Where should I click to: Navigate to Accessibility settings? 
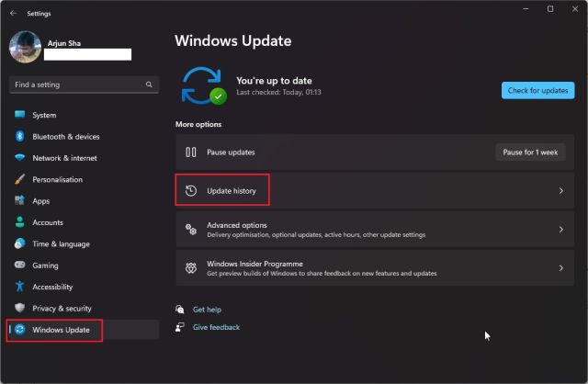tap(84, 287)
